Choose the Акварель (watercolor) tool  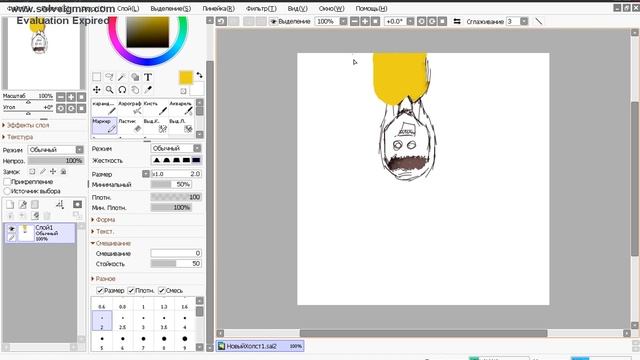(181, 108)
